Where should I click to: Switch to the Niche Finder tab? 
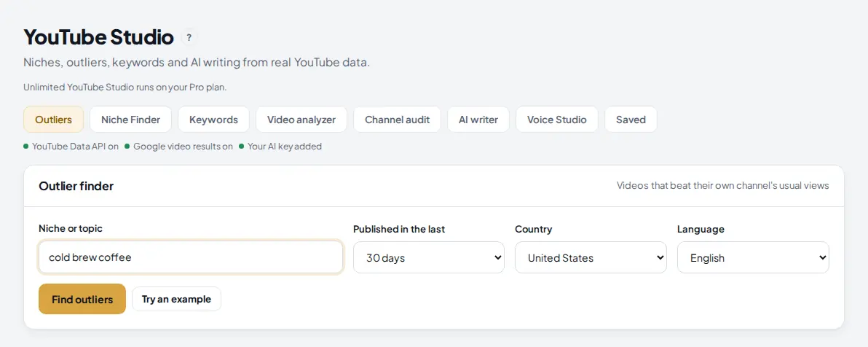[x=130, y=119]
